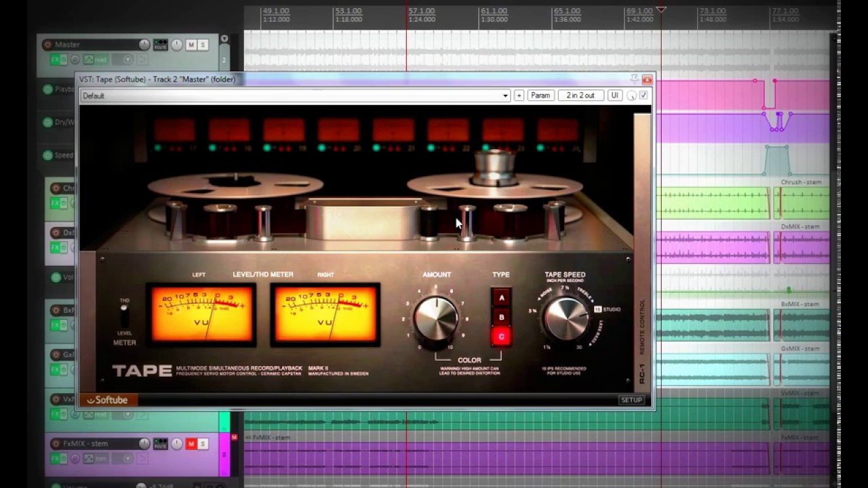
Task: Open the DxMIX track FX chain
Action: (x=56, y=247)
